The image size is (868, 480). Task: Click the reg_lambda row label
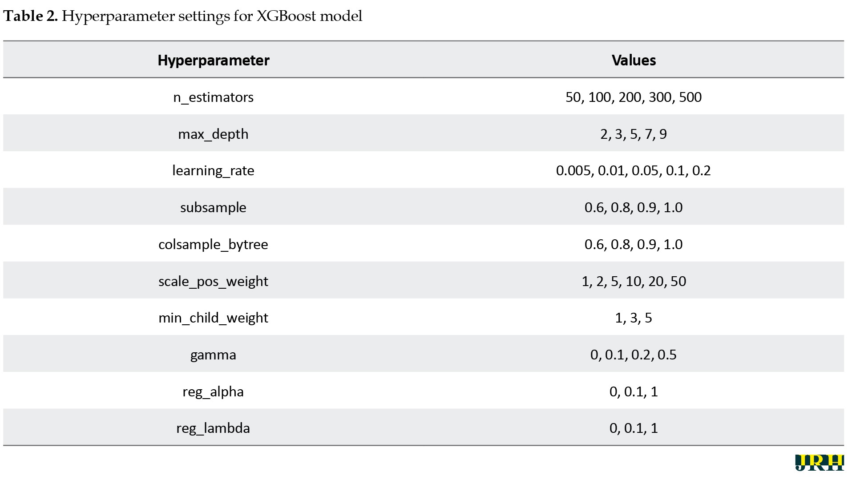pos(213,428)
